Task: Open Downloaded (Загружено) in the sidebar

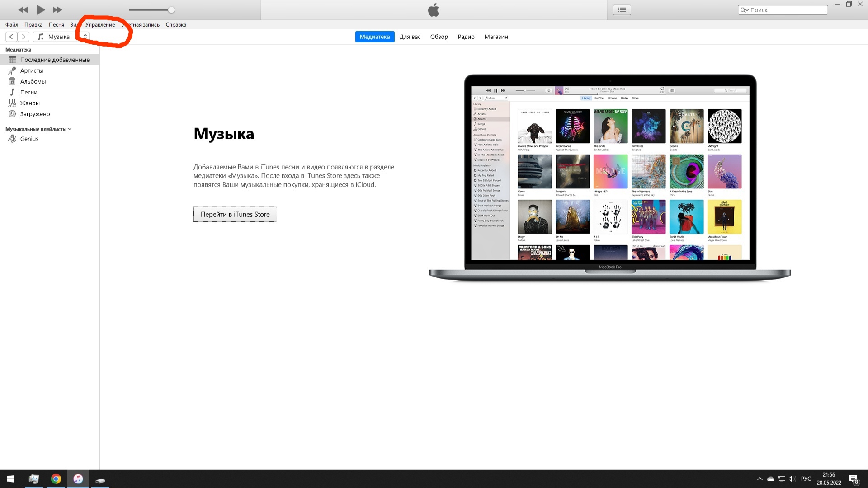Action: pos(35,114)
